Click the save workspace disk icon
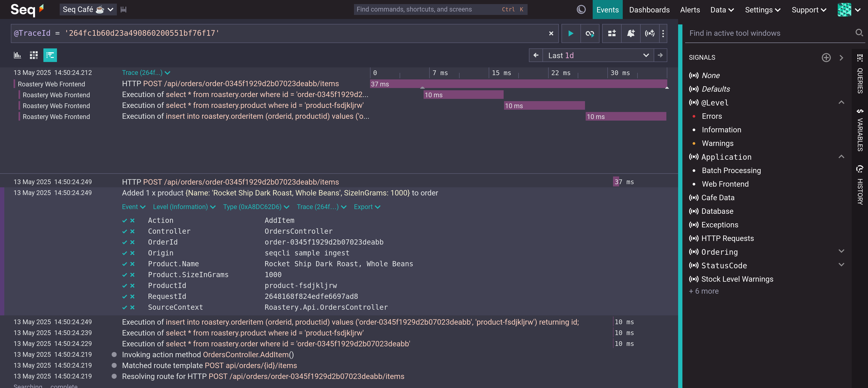Image resolution: width=868 pixels, height=388 pixels. 124,10
